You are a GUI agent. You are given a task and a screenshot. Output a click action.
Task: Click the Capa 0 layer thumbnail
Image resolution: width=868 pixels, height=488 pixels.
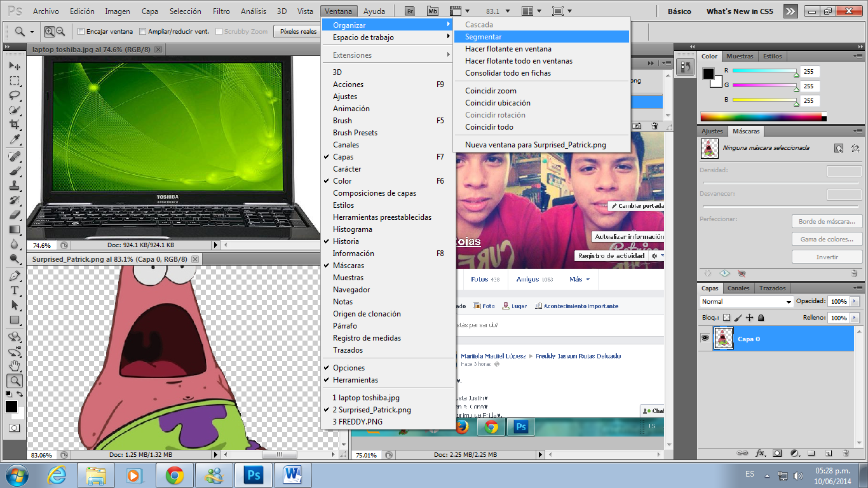pyautogui.click(x=724, y=339)
